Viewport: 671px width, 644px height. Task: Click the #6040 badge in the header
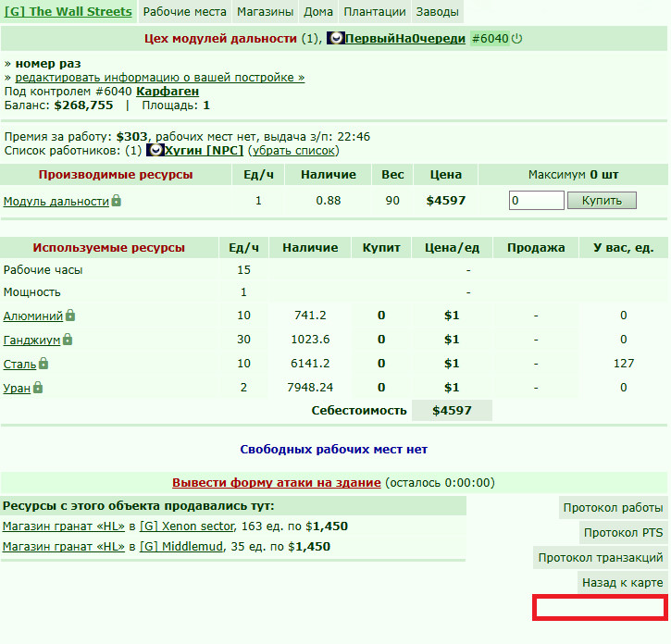tap(490, 39)
